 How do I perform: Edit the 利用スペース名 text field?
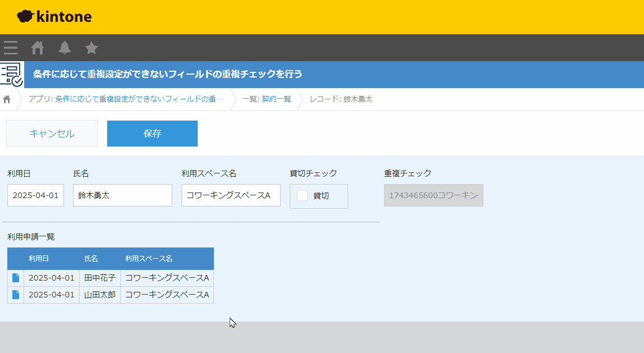231,195
